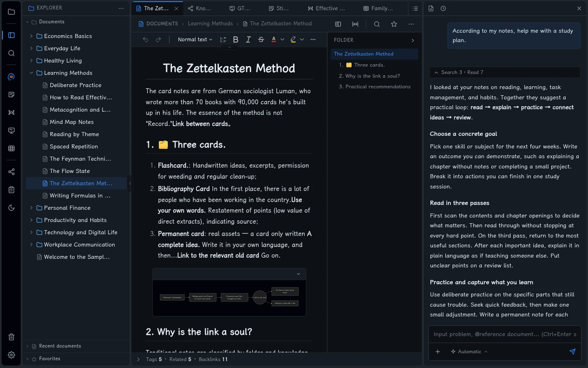Toggle full-width page mode icon
This screenshot has width=588, height=368.
(x=355, y=24)
